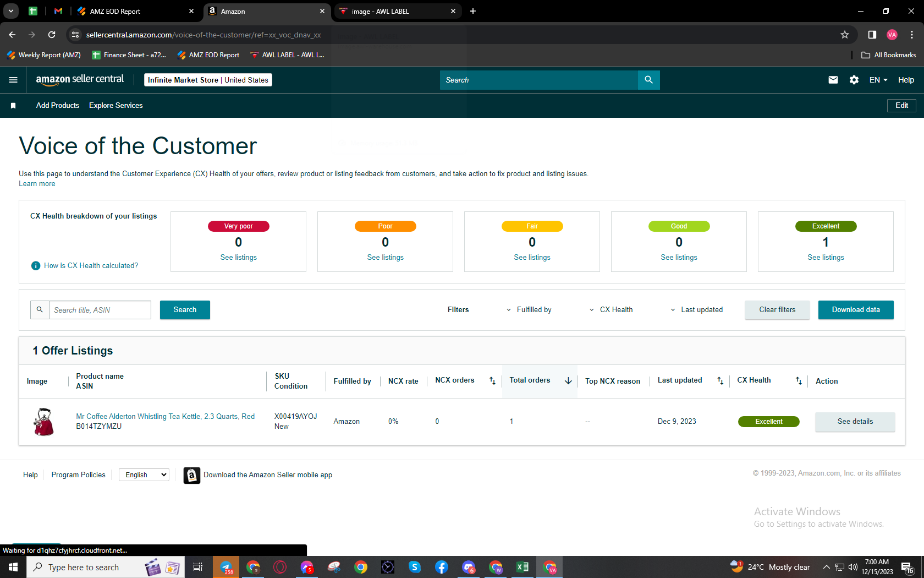The image size is (924, 578).
Task: Open Program Policies in the footer
Action: (79, 475)
